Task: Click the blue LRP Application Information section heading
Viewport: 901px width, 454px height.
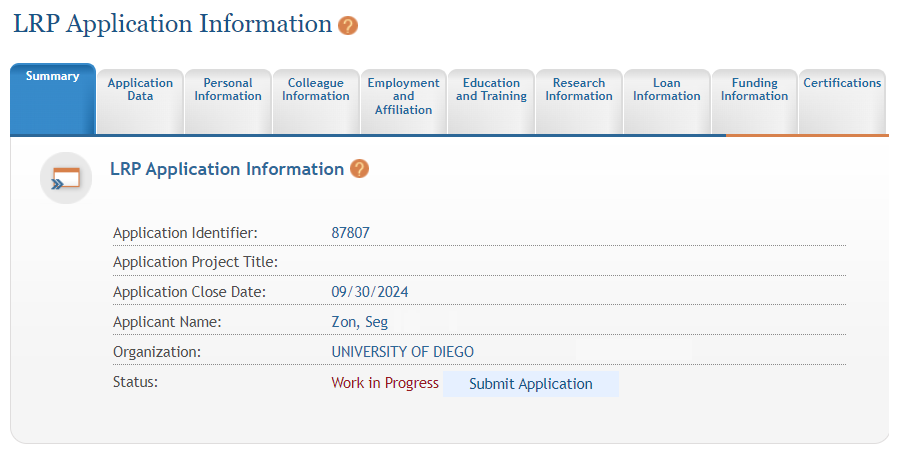Action: pos(227,169)
